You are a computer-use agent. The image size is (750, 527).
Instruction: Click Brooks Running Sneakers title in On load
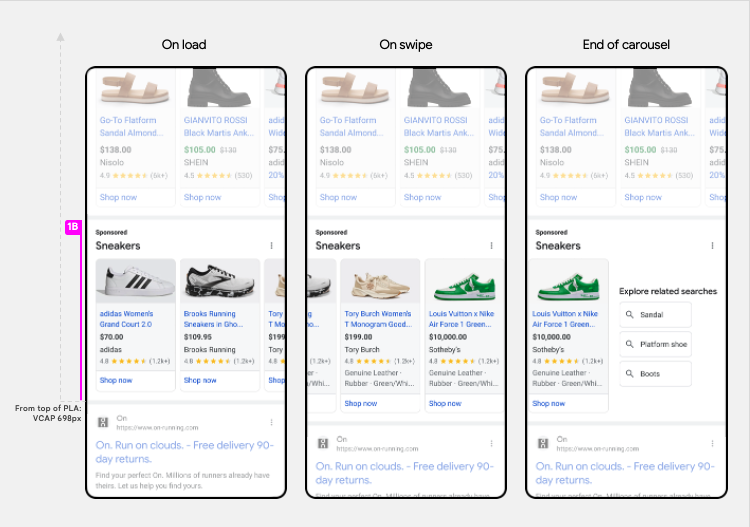click(213, 319)
